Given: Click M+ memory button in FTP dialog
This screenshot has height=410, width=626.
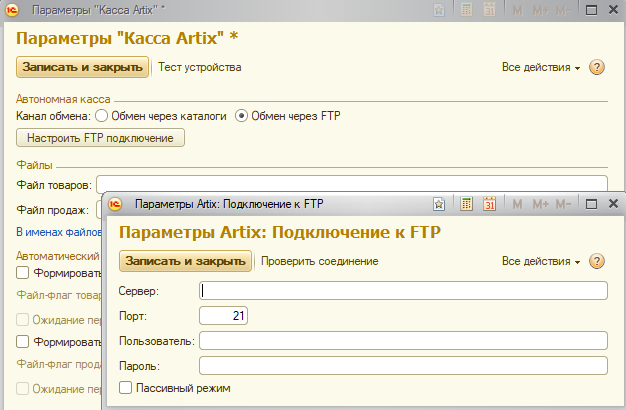Looking at the screenshot, I should tap(541, 204).
